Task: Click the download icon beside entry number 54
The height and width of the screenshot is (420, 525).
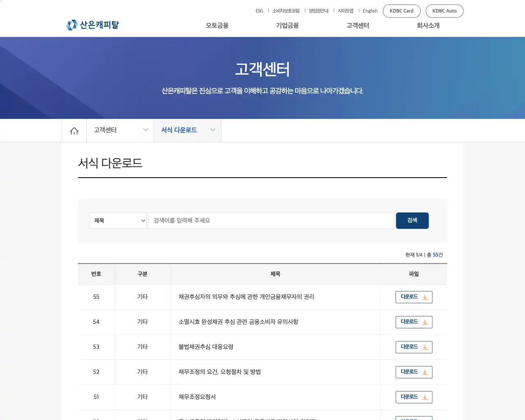Action: [x=425, y=322]
